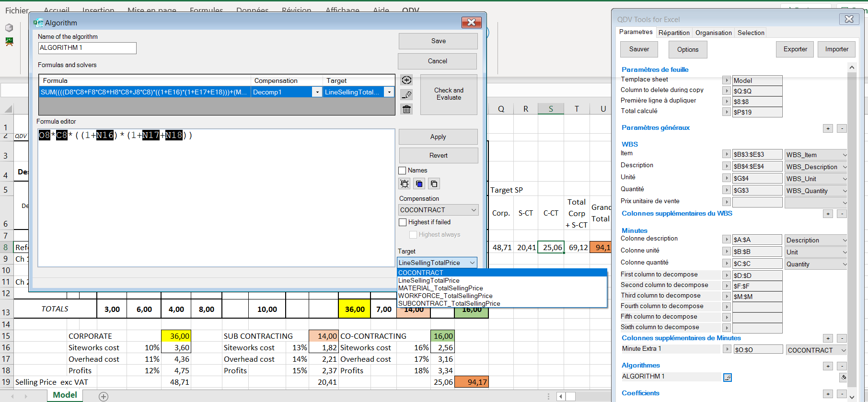
Task: Open the LineSellingTotal target dropdown in the formula row
Action: click(389, 92)
